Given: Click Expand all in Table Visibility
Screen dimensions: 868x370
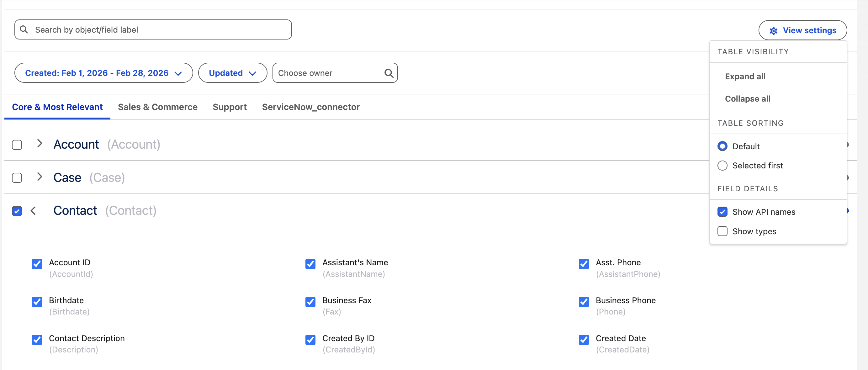Looking at the screenshot, I should 745,77.
